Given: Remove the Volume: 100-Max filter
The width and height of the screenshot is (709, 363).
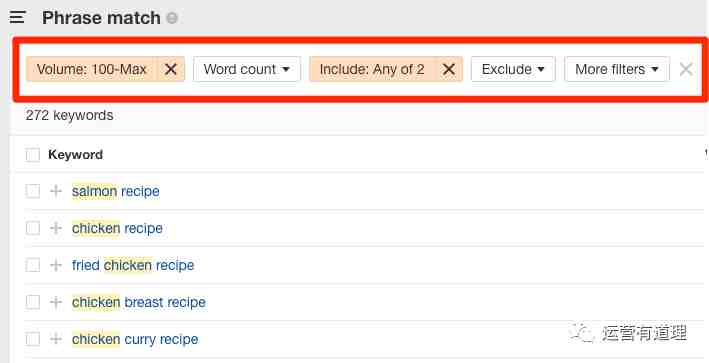Looking at the screenshot, I should 170,69.
